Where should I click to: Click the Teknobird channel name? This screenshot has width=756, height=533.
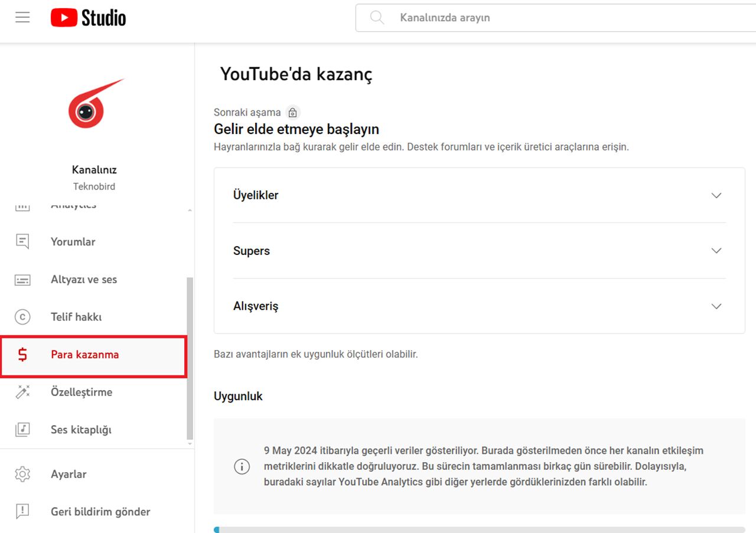pyautogui.click(x=94, y=187)
